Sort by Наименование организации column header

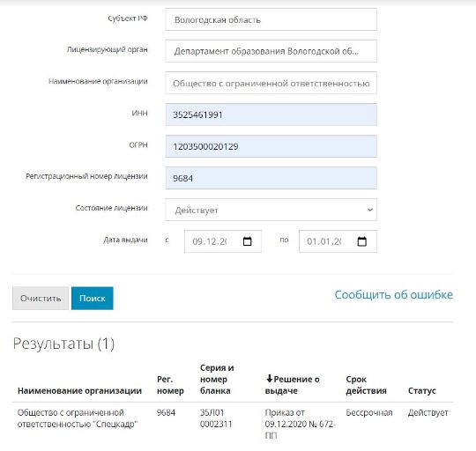(79, 390)
